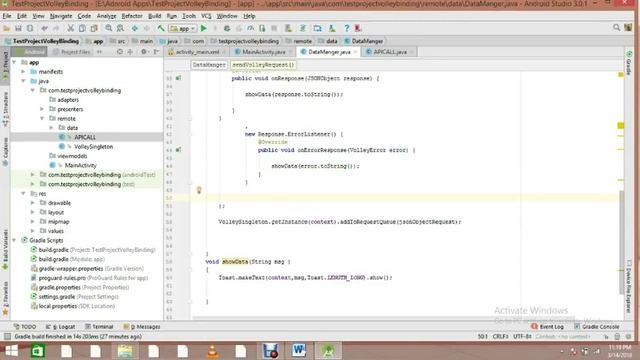Click the Replace toolbar icon
Screen dimensions: 640x360
pos(120,28)
